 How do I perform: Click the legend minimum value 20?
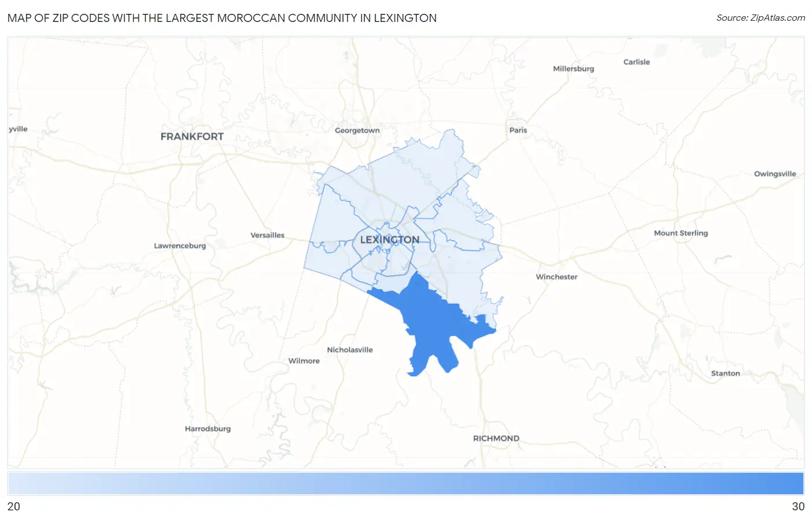pyautogui.click(x=14, y=506)
